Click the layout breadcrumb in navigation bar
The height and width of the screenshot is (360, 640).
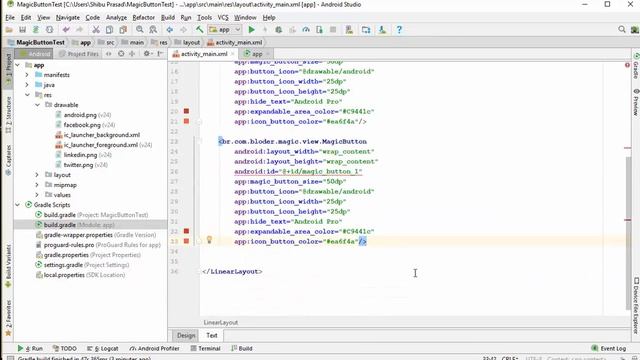coord(188,42)
